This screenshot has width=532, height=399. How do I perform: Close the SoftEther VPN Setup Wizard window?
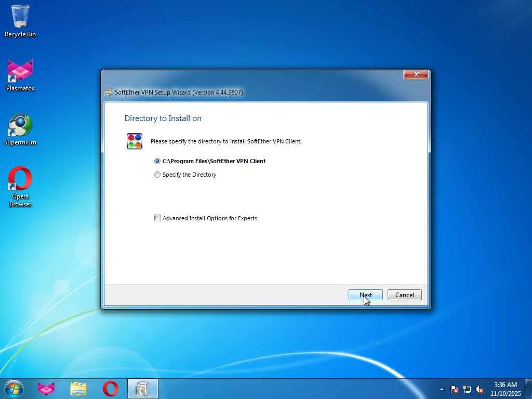click(x=416, y=74)
